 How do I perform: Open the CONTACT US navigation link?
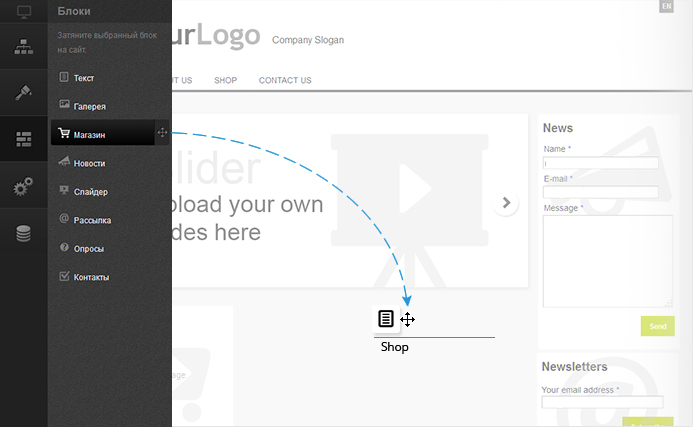(x=285, y=80)
